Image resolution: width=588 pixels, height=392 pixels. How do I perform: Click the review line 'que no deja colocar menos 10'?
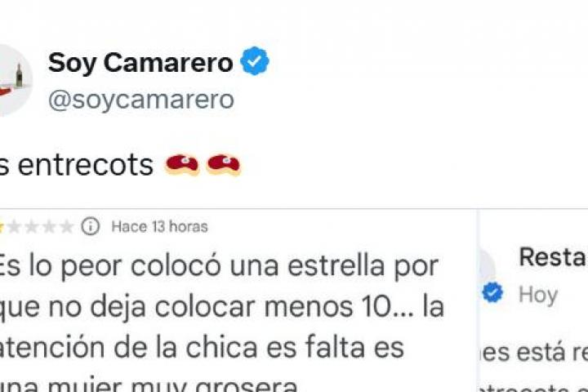click(x=222, y=307)
